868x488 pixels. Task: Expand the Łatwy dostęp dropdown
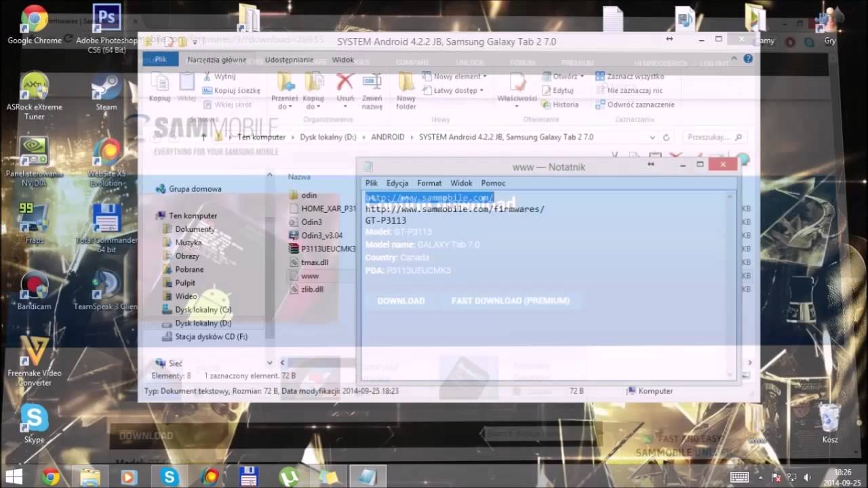(x=453, y=90)
